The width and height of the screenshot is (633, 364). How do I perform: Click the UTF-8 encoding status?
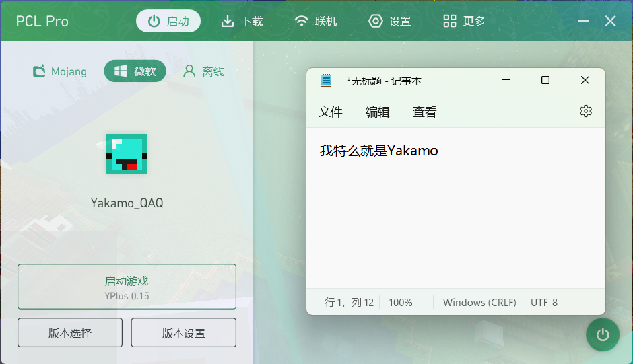tap(544, 302)
